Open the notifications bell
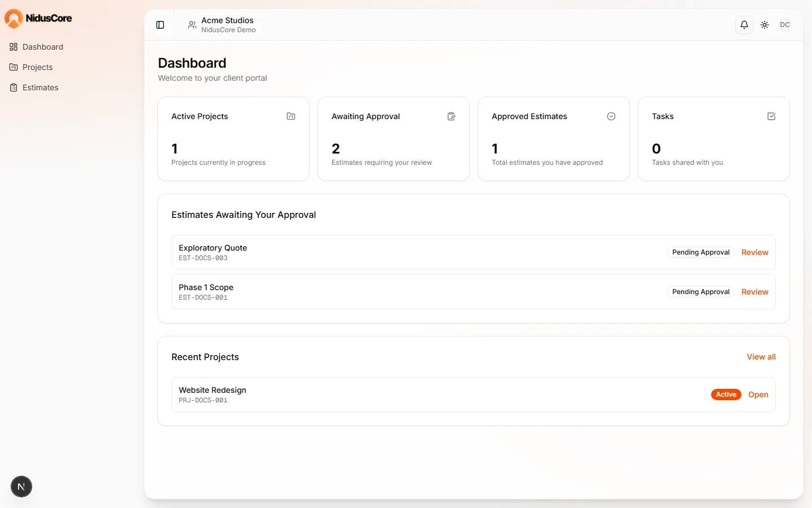The image size is (812, 508). click(744, 25)
